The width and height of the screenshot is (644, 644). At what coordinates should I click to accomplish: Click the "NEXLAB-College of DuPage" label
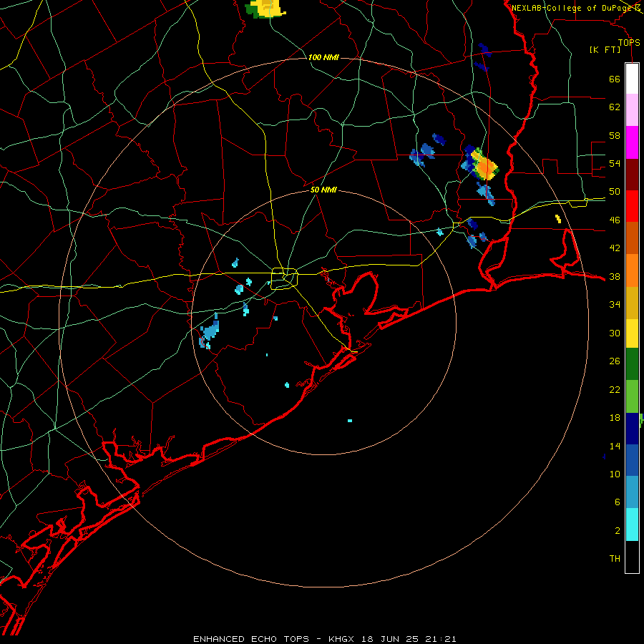572,8
